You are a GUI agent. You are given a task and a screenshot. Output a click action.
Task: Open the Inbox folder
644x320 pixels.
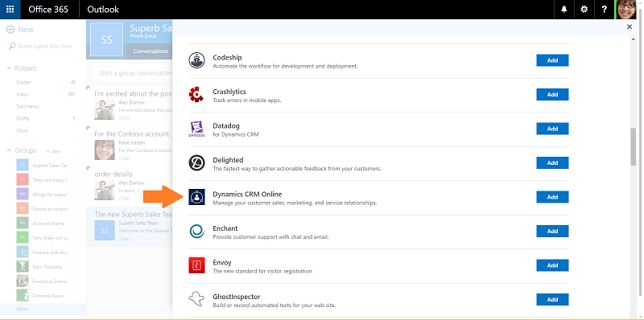pos(23,94)
